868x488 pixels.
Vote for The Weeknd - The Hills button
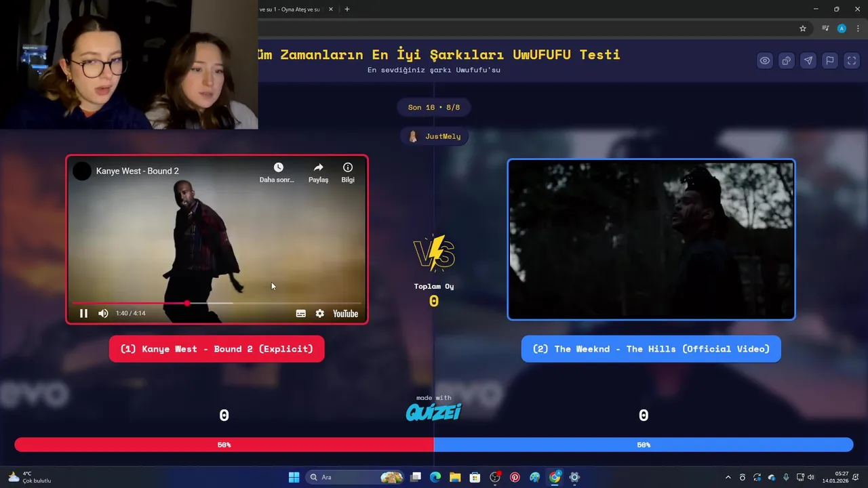click(651, 349)
